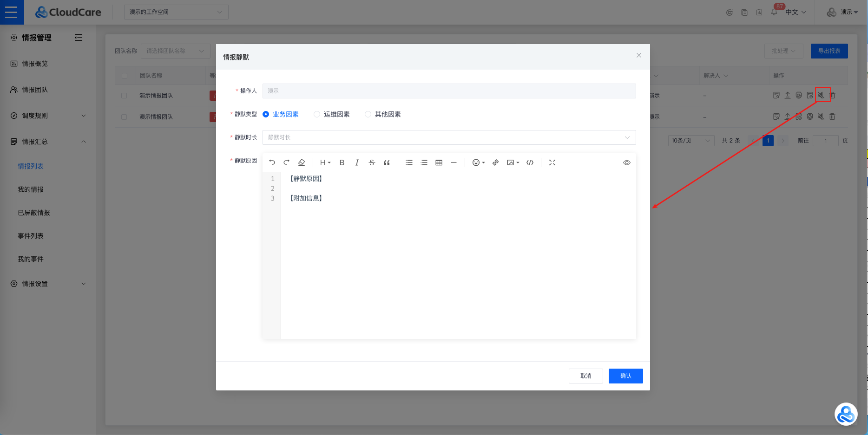This screenshot has height=435, width=868.
Task: Click the blockquote icon
Action: click(x=387, y=162)
